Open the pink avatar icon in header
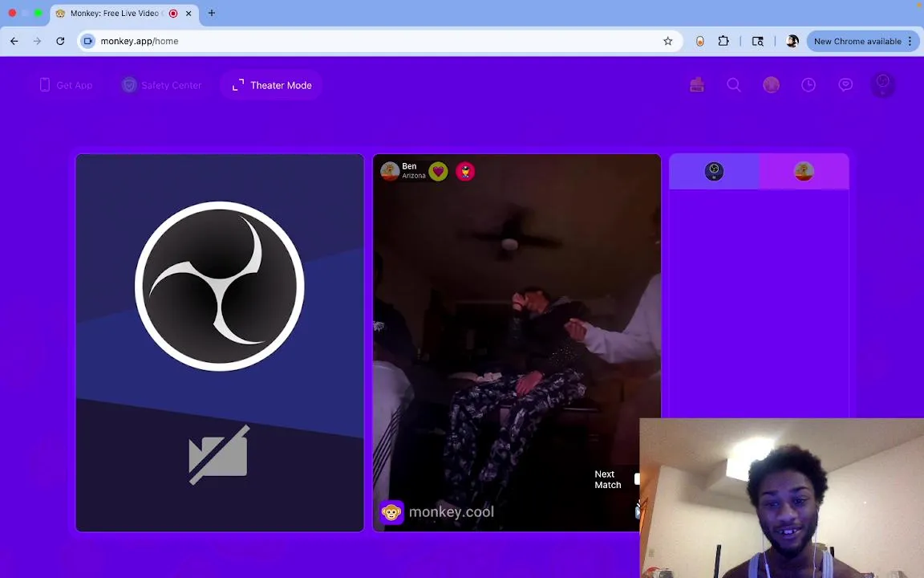 coord(771,85)
